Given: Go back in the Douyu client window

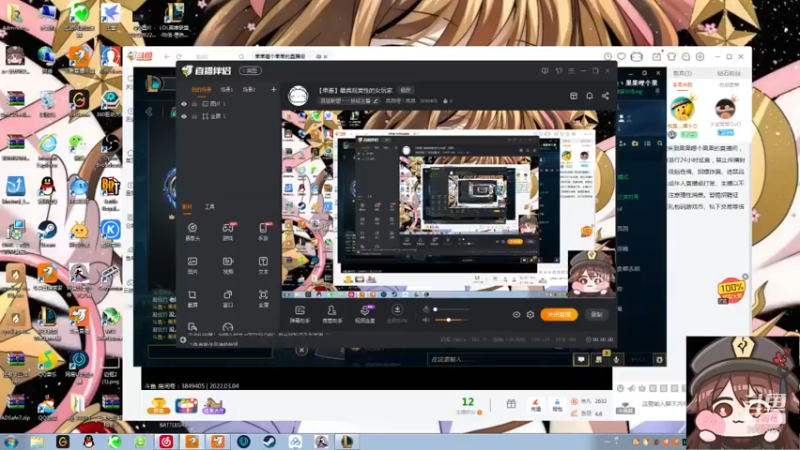Looking at the screenshot, I should [x=167, y=57].
